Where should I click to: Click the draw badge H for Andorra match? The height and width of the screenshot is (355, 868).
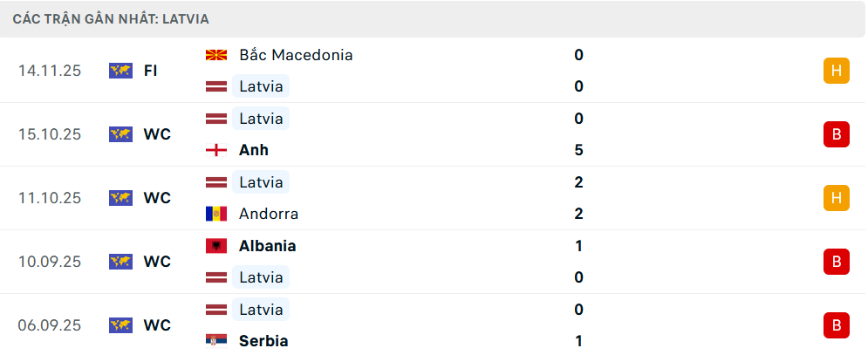click(x=836, y=198)
